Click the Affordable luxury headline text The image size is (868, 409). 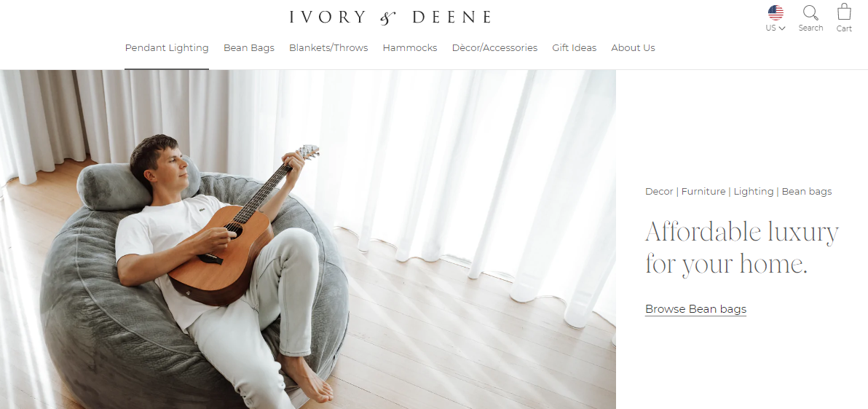click(742, 248)
